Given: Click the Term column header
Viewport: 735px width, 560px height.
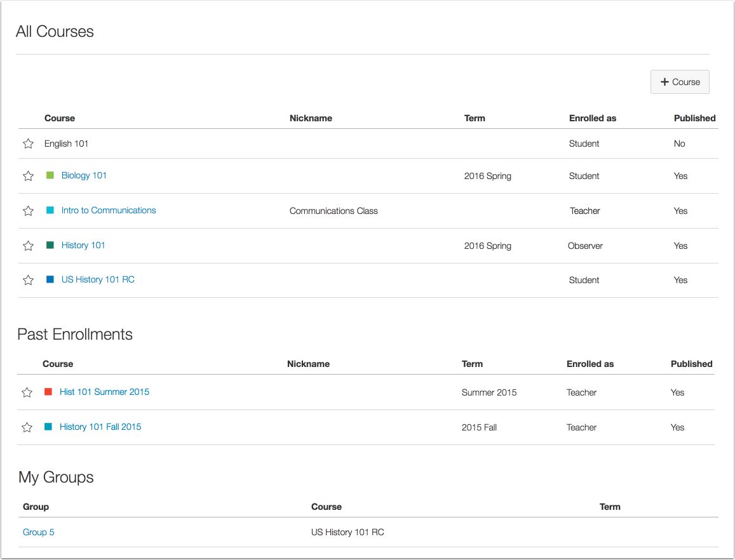Looking at the screenshot, I should pos(475,118).
